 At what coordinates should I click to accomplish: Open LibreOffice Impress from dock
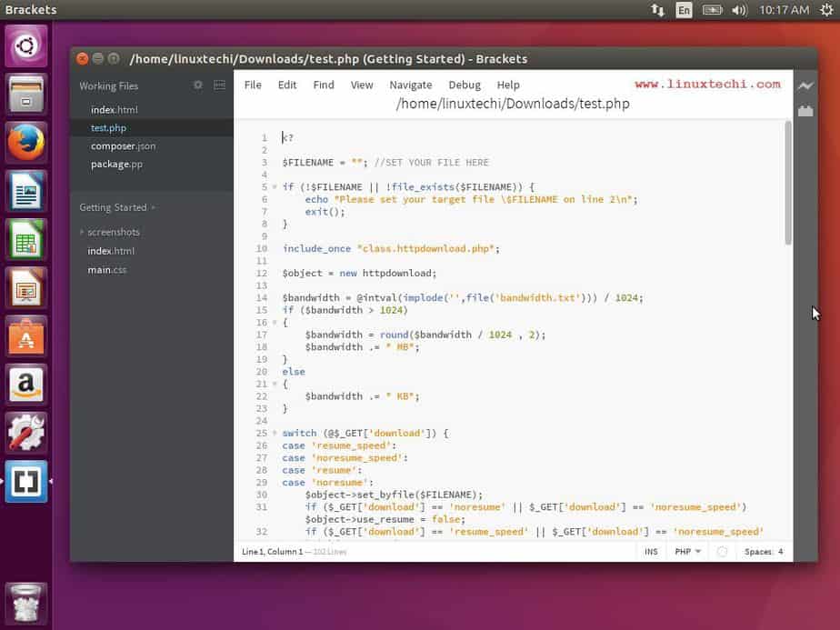pos(25,287)
